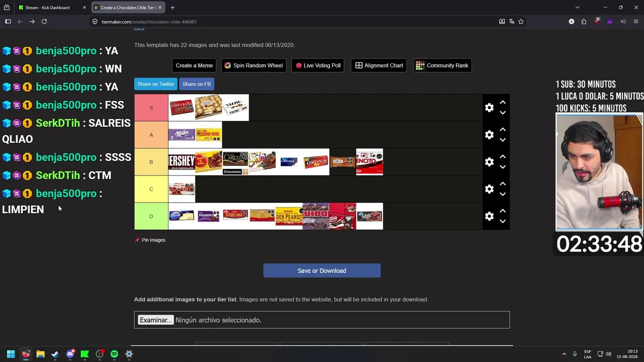The image size is (644, 362).
Task: Click Save or Download button
Action: coord(322,270)
